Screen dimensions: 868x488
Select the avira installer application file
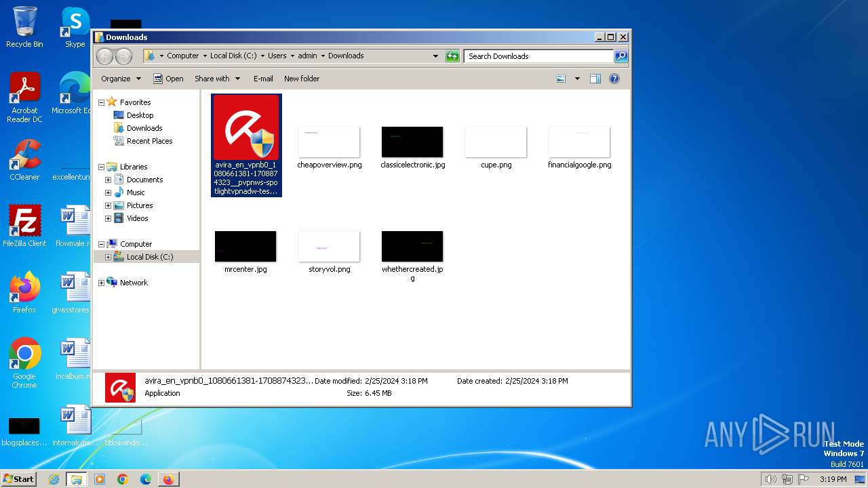click(246, 145)
